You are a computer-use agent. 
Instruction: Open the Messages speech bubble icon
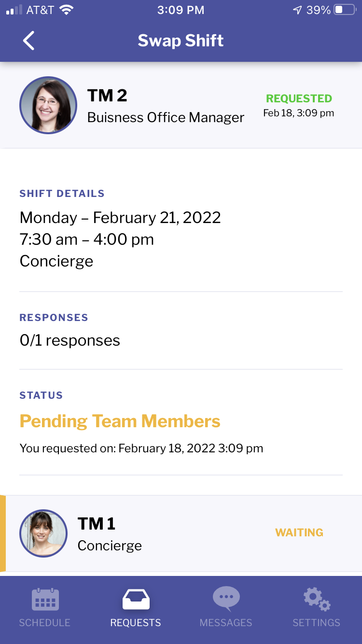(226, 599)
